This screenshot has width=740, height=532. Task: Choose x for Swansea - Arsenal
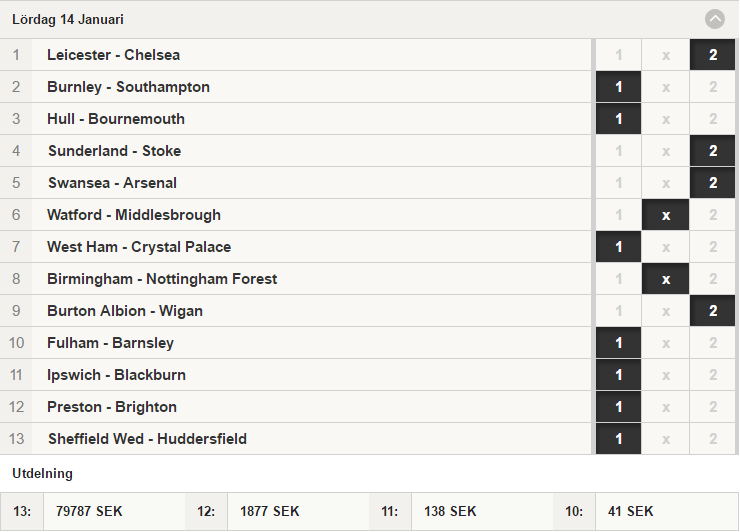(x=665, y=183)
